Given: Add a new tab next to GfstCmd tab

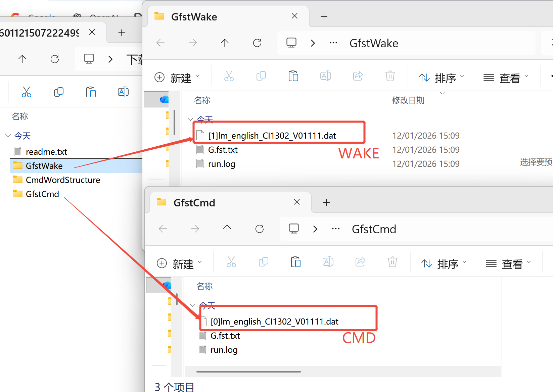Looking at the screenshot, I should 326,202.
